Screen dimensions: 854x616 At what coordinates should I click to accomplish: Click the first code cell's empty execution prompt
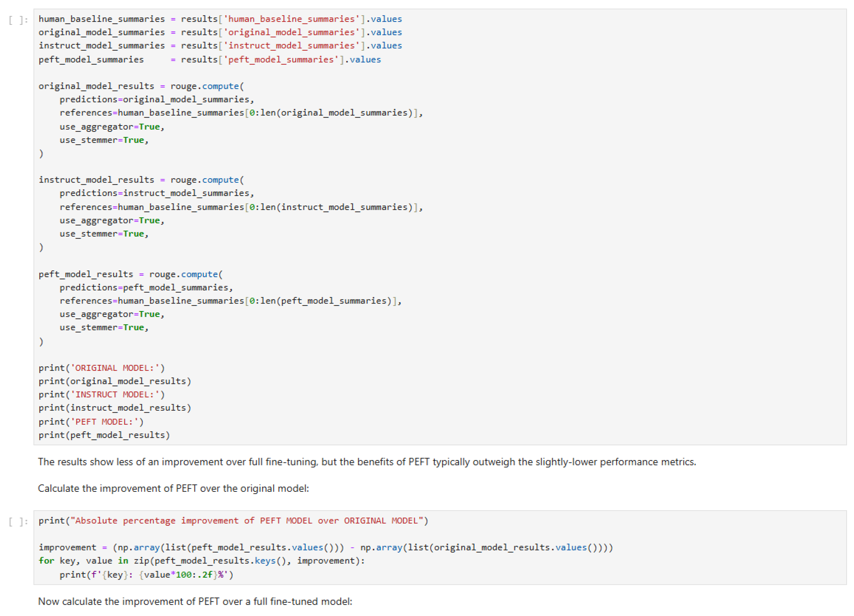click(x=18, y=20)
